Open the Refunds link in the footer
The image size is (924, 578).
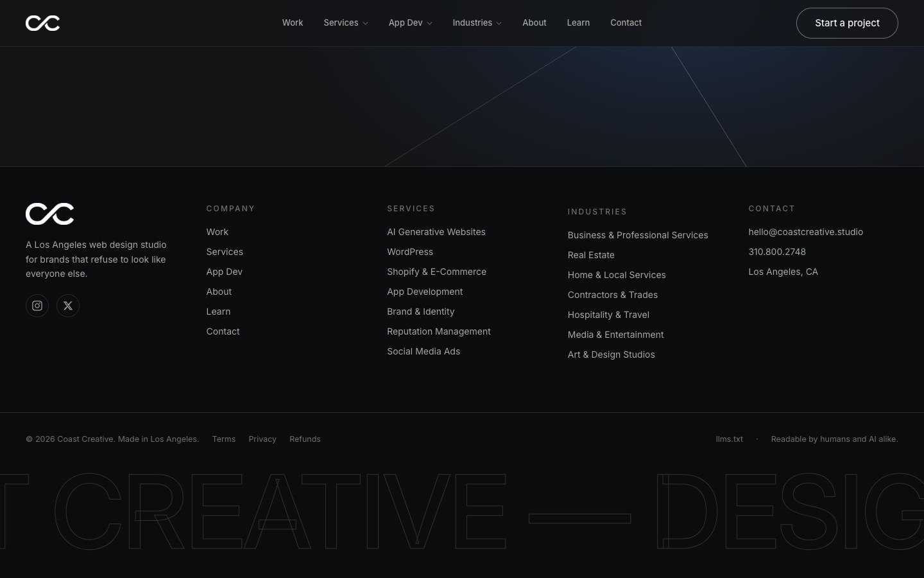click(x=305, y=439)
